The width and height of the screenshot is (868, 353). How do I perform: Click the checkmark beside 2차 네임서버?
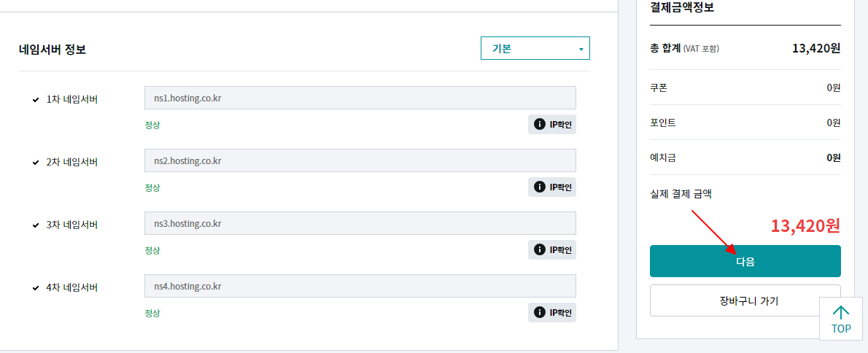36,163
